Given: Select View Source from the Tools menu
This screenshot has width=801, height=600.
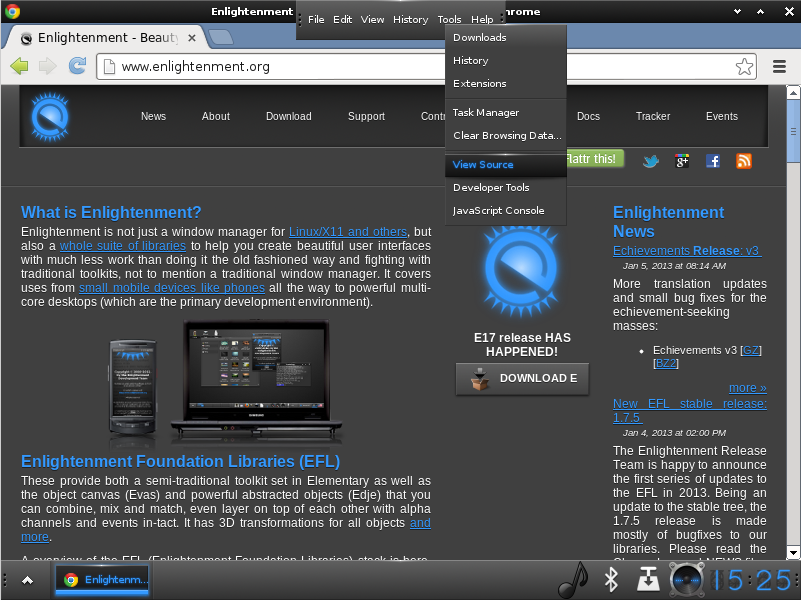Looking at the screenshot, I should pyautogui.click(x=483, y=165).
